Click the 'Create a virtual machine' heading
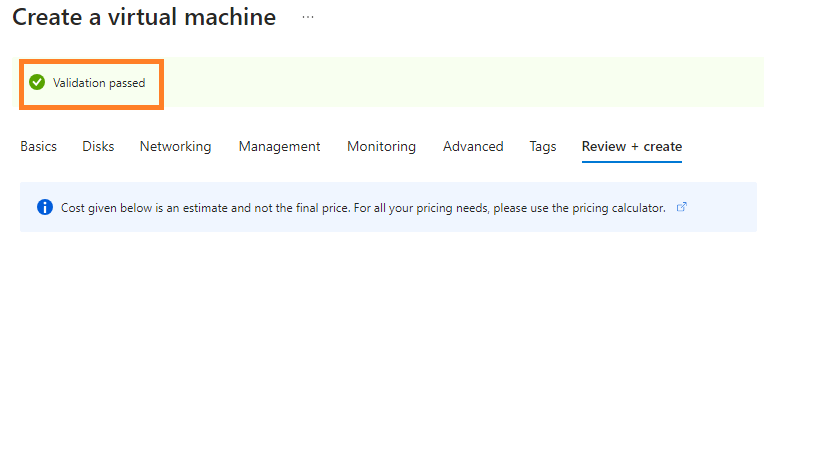The width and height of the screenshot is (819, 460). [x=144, y=17]
